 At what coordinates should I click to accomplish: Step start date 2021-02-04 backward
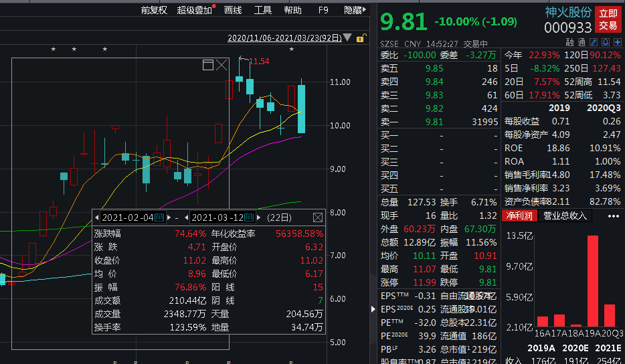coord(96,217)
